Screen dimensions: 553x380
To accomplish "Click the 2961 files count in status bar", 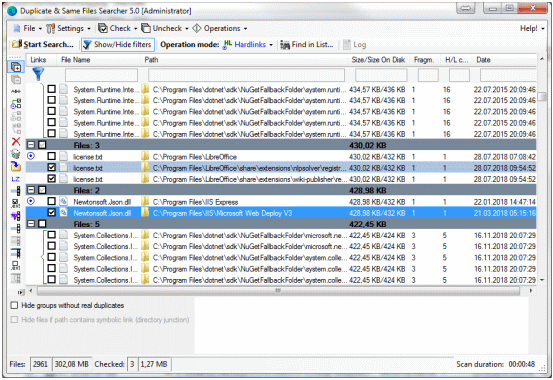I will [x=40, y=364].
